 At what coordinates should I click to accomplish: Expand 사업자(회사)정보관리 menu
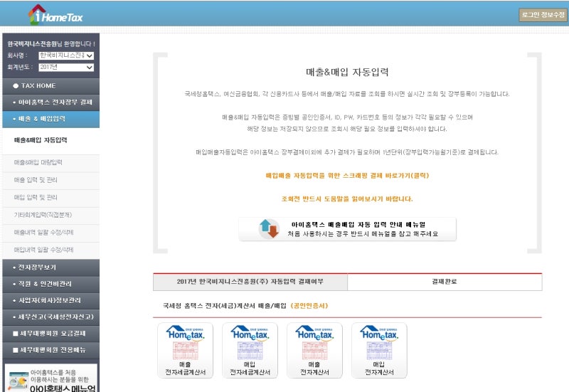(50, 300)
